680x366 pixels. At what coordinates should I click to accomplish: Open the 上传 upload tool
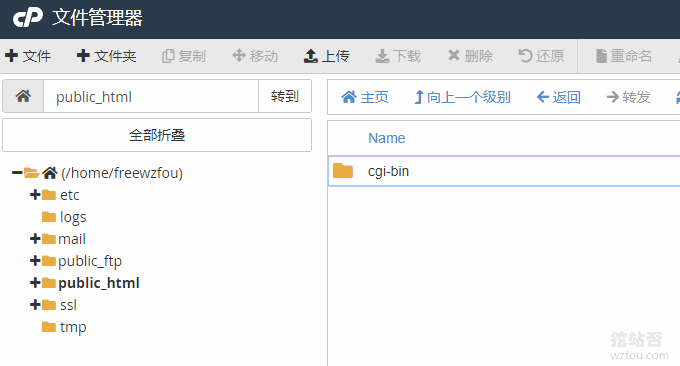pos(326,56)
